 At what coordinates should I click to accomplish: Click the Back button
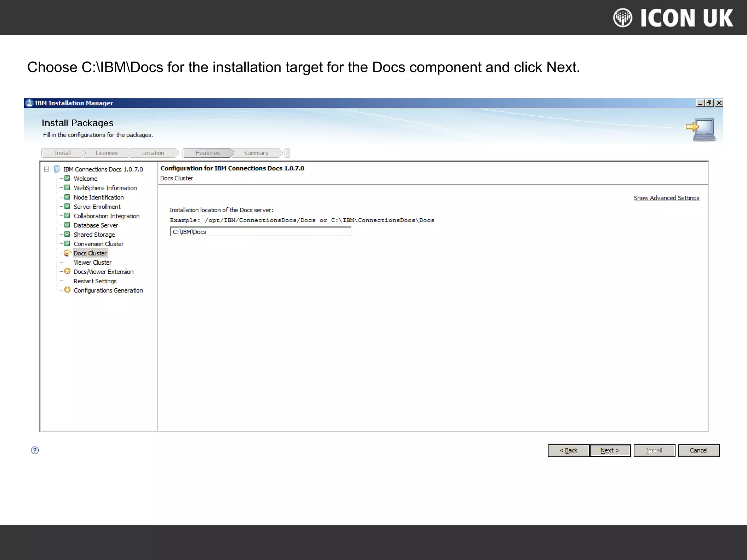click(x=568, y=451)
